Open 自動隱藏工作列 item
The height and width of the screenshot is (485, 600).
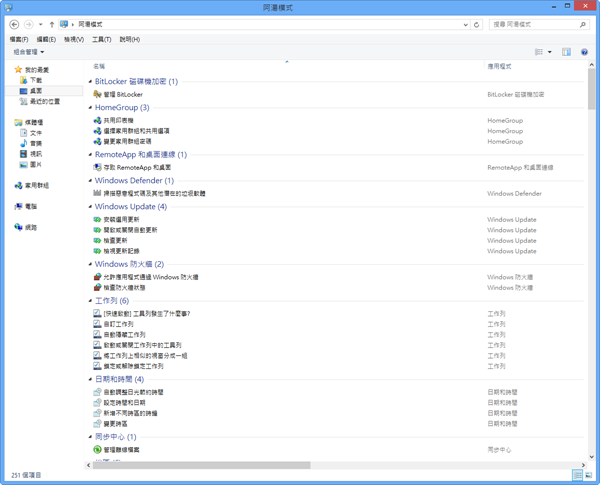tap(119, 335)
